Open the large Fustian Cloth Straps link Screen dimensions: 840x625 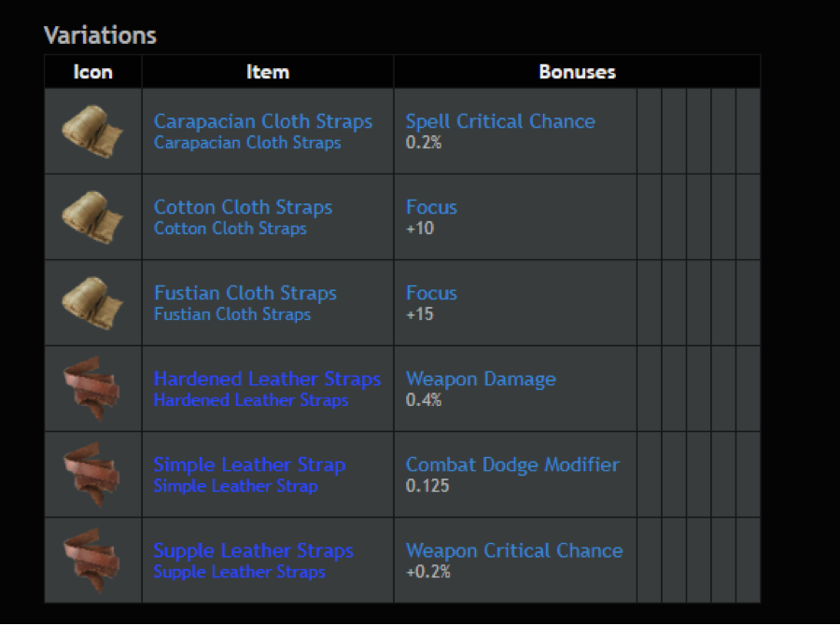click(245, 293)
